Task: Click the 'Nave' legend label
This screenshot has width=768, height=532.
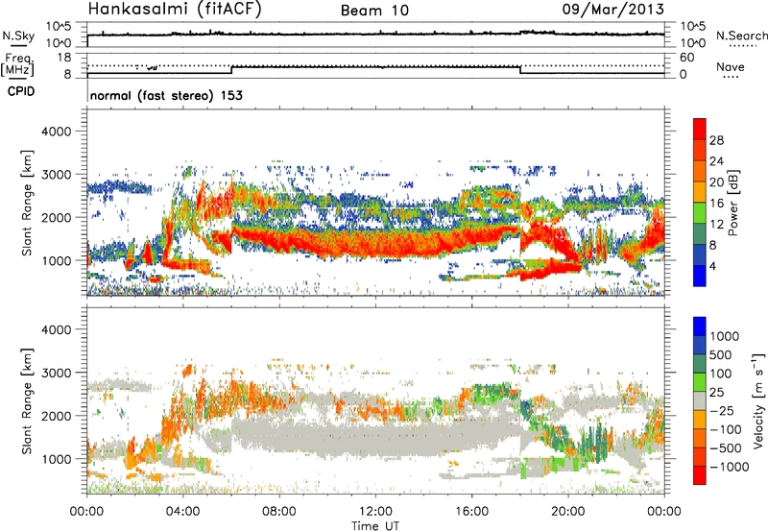Action: (731, 66)
